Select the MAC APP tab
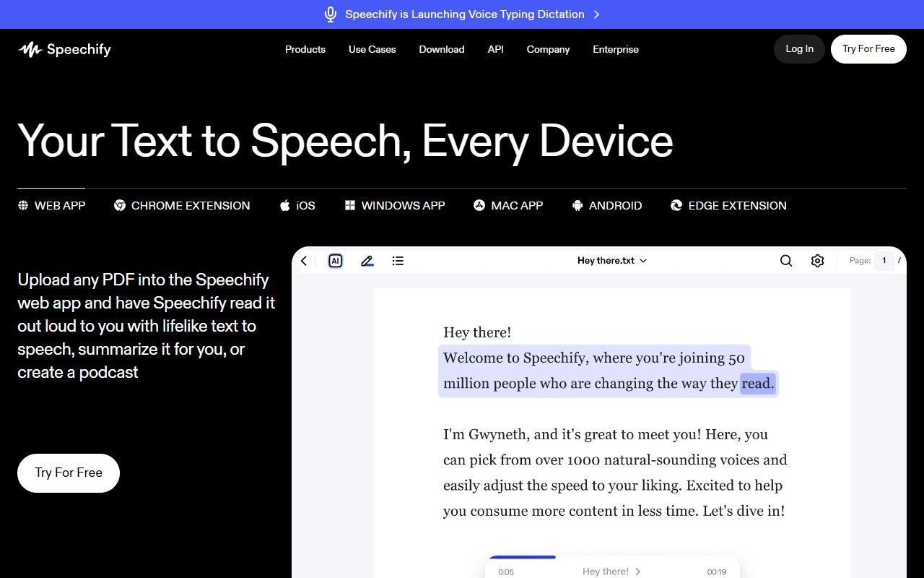Screen dimensions: 924x578 [508, 205]
